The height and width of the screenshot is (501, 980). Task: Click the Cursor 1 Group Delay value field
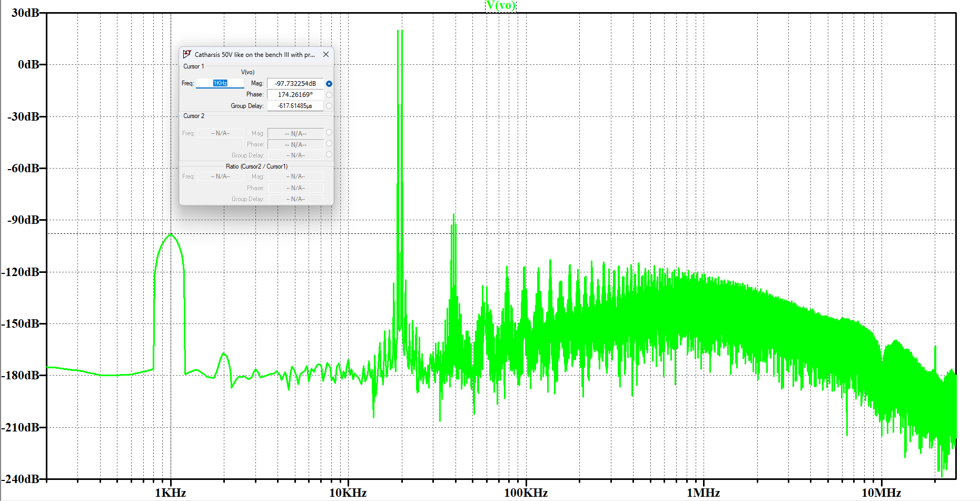tap(295, 106)
